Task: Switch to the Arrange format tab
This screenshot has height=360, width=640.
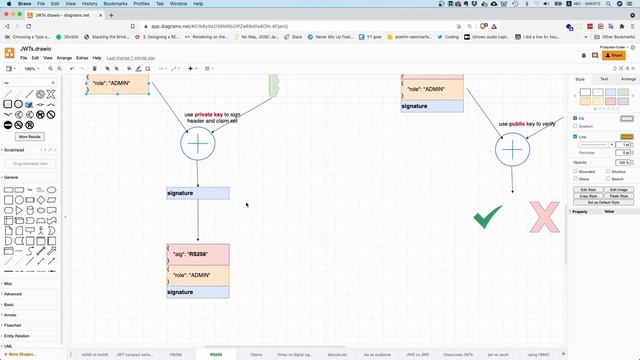Action: tap(628, 79)
